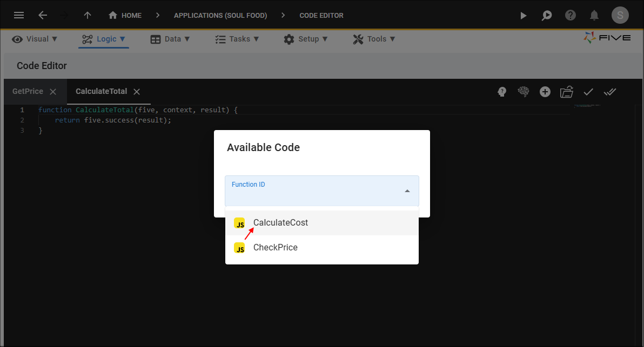Go to HOME breadcrumb
This screenshot has width=644, height=347.
pyautogui.click(x=125, y=15)
